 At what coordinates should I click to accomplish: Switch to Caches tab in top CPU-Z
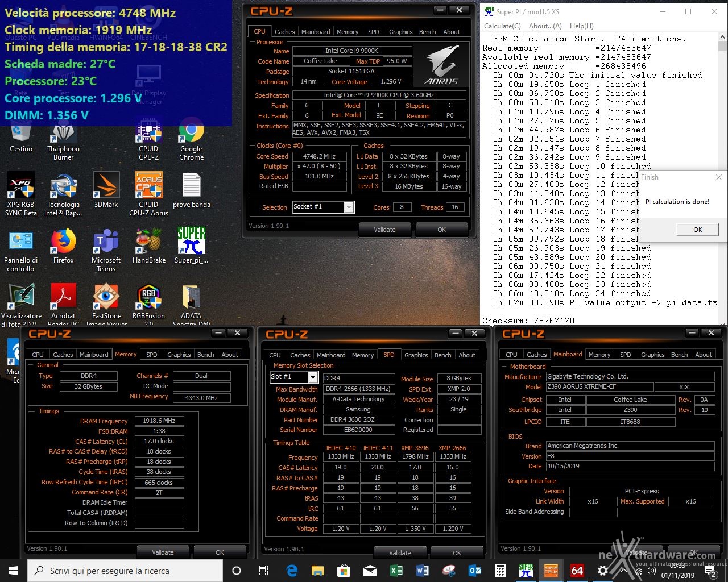[x=285, y=32]
